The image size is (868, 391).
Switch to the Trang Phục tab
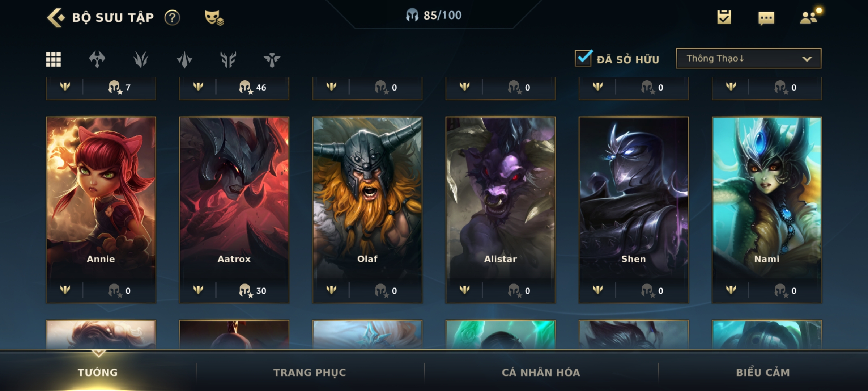point(310,373)
